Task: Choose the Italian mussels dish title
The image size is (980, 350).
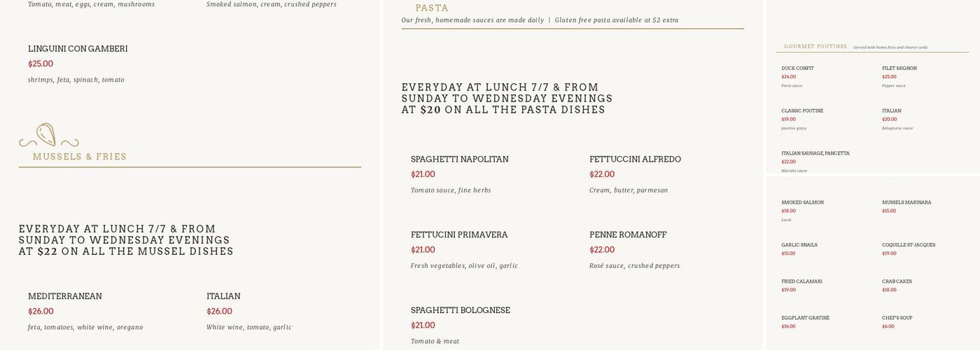Action: point(223,297)
